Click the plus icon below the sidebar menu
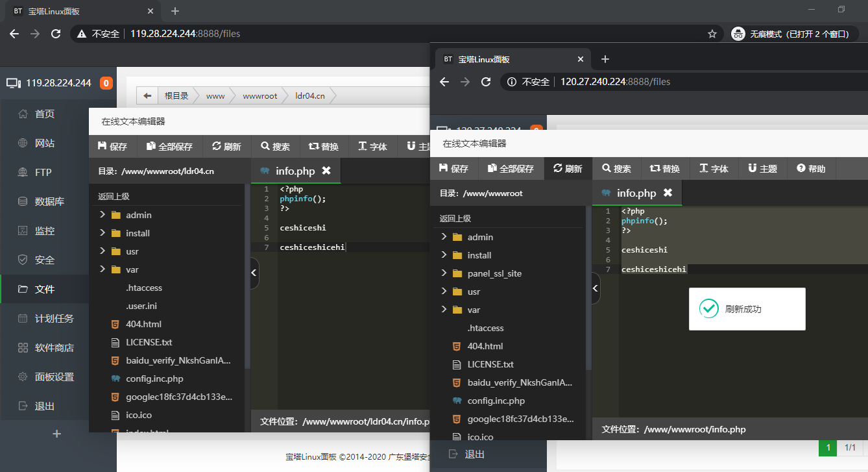This screenshot has height=472, width=868. [x=57, y=434]
